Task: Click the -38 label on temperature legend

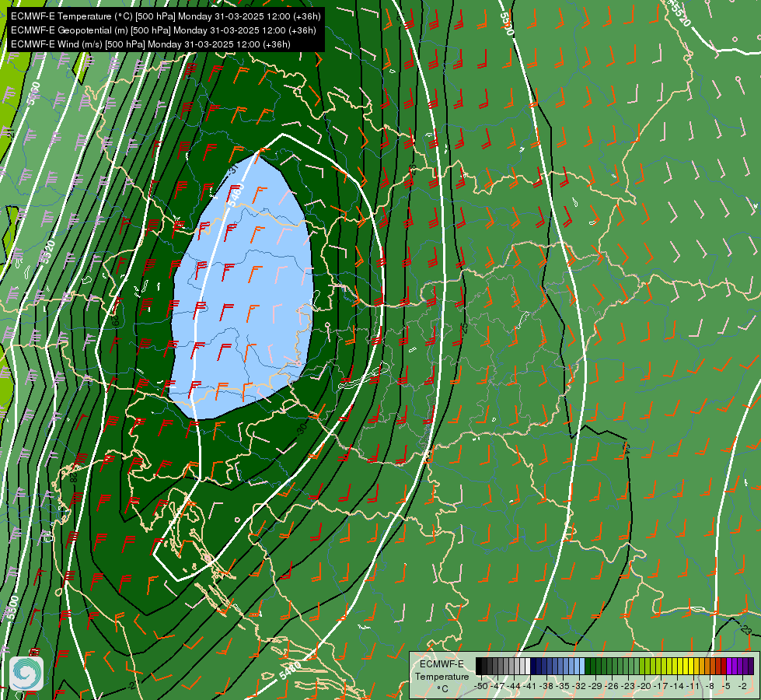Action: tap(546, 686)
